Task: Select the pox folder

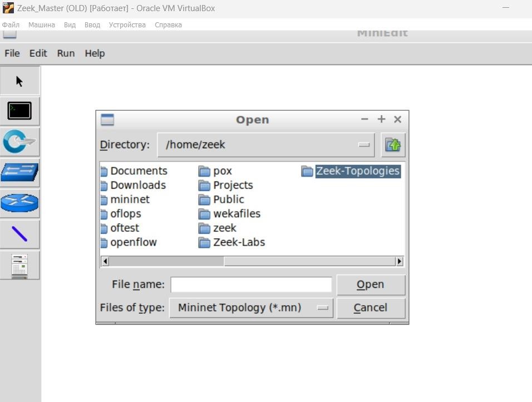Action: tap(215, 171)
